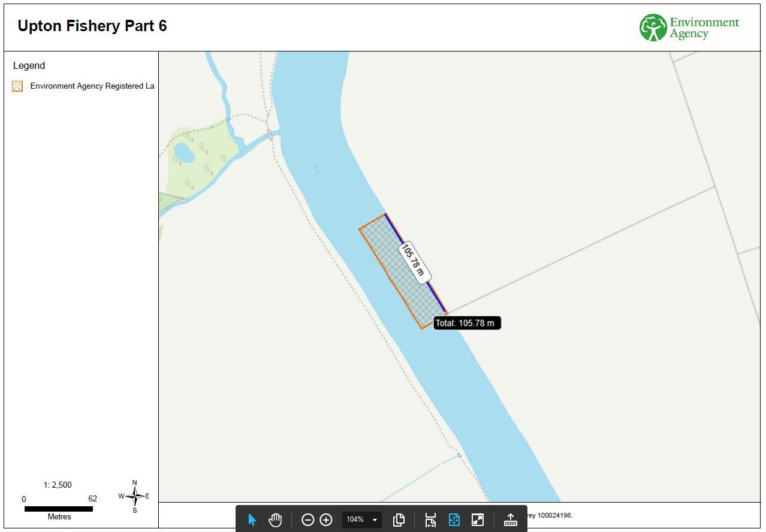Click the 105.78 m measurement label
This screenshot has height=532, width=766.
tap(415, 262)
